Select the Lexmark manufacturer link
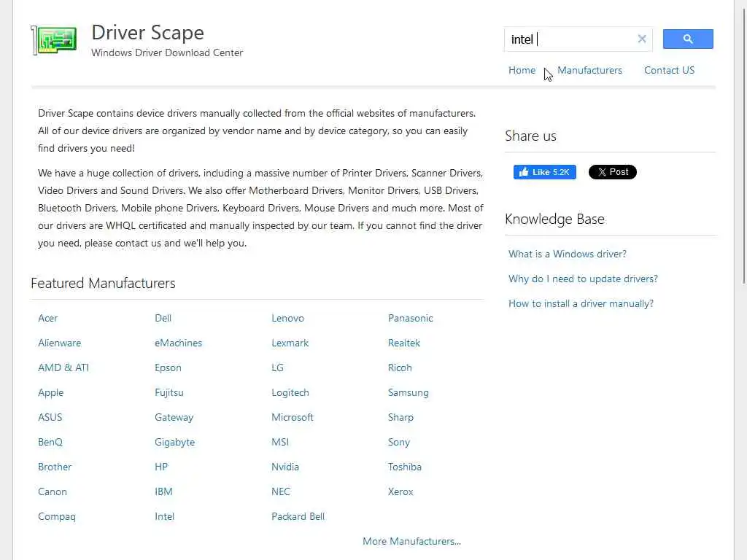Viewport: 747px width, 560px height. pos(290,343)
